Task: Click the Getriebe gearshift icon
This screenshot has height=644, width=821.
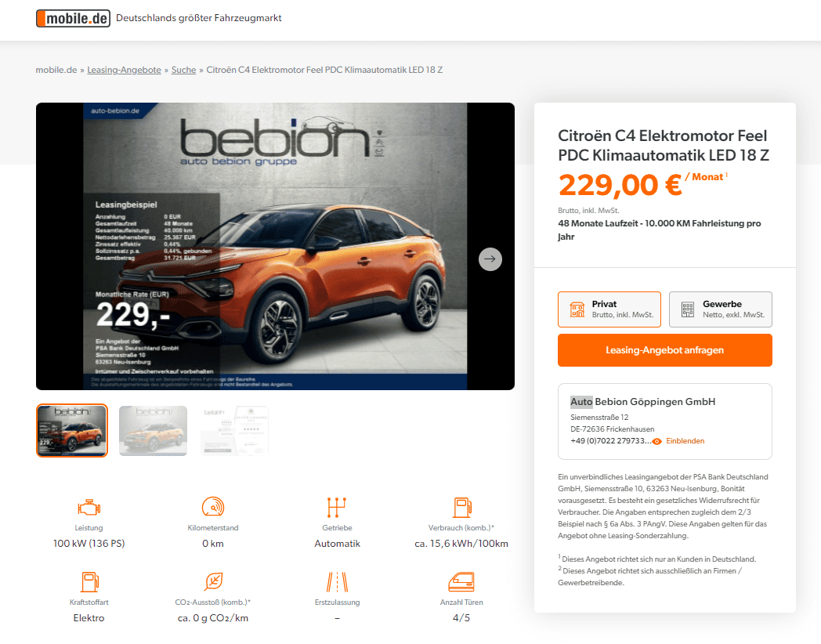Action: (337, 508)
